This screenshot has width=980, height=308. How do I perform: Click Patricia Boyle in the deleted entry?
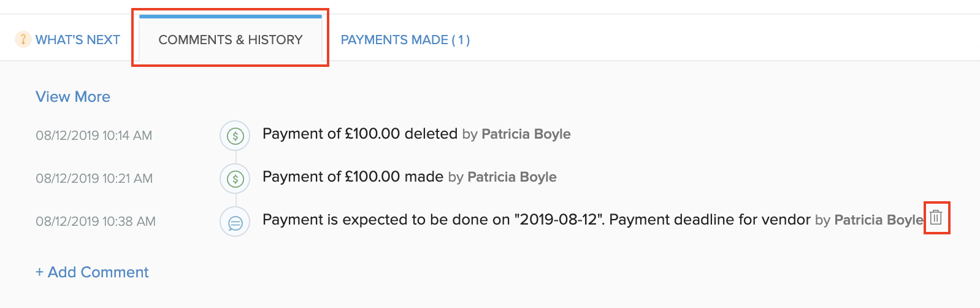tap(526, 134)
